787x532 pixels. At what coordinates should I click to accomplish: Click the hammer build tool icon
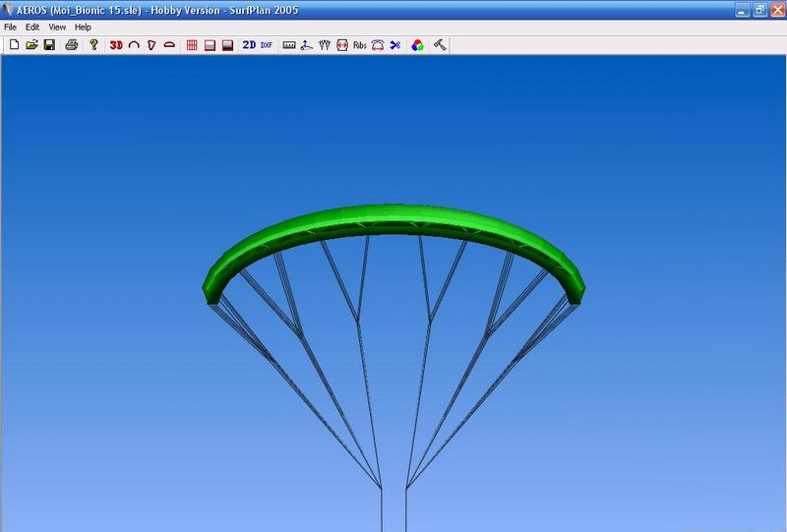point(440,45)
